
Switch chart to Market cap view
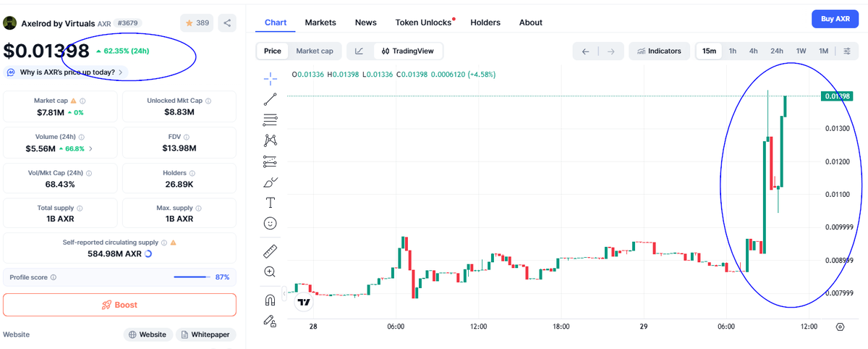(315, 51)
